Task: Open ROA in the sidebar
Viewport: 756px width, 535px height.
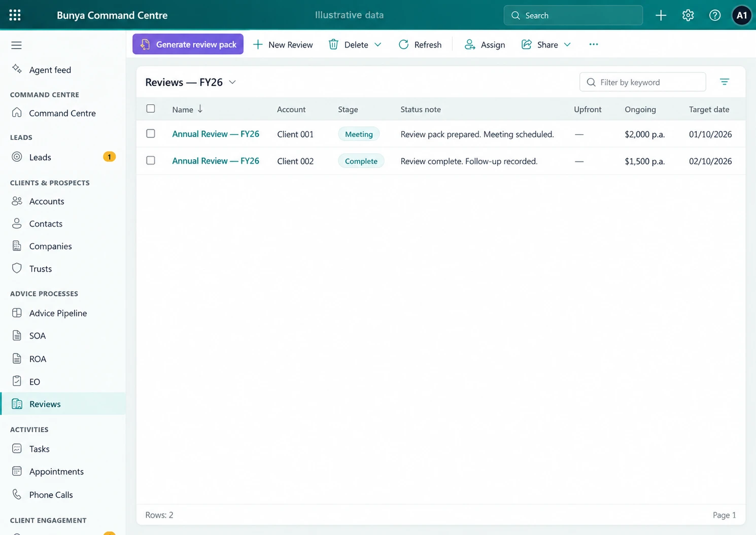Action: pyautogui.click(x=63, y=359)
